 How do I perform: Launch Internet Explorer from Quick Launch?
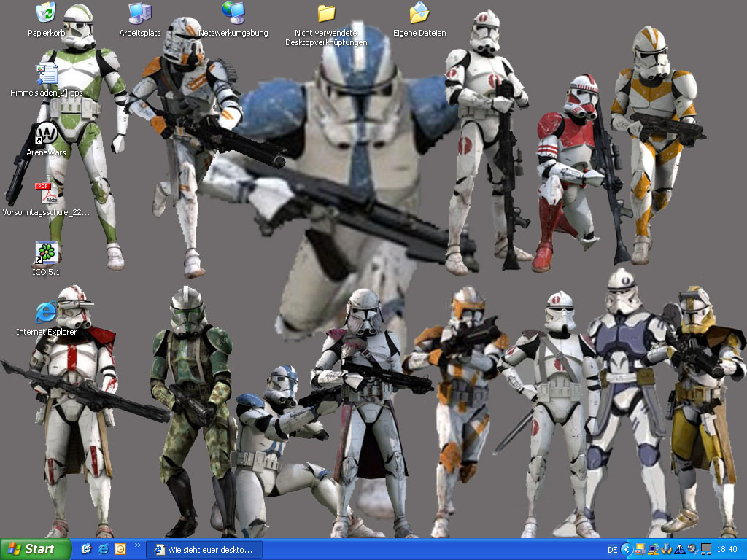coord(103,549)
